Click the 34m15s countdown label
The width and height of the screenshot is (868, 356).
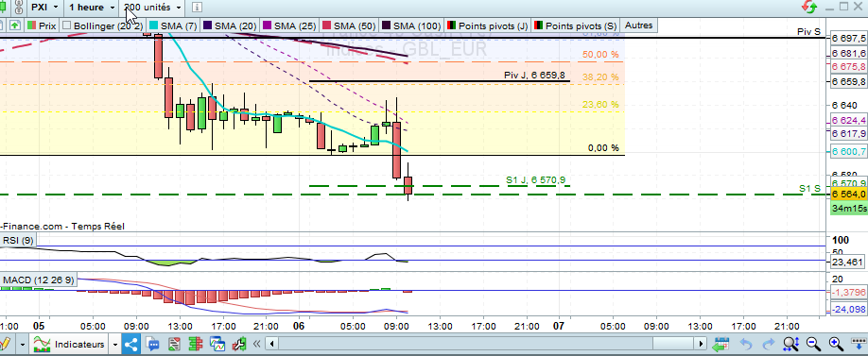pyautogui.click(x=848, y=208)
